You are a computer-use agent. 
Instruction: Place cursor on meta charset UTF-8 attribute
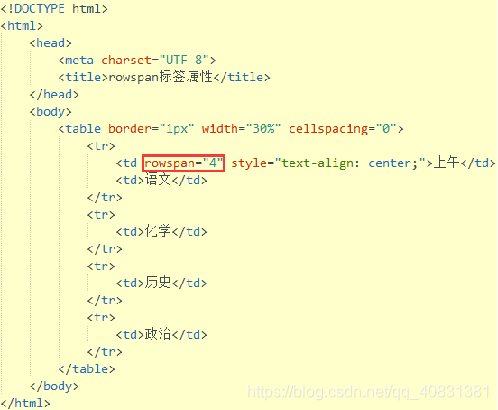tap(155, 60)
